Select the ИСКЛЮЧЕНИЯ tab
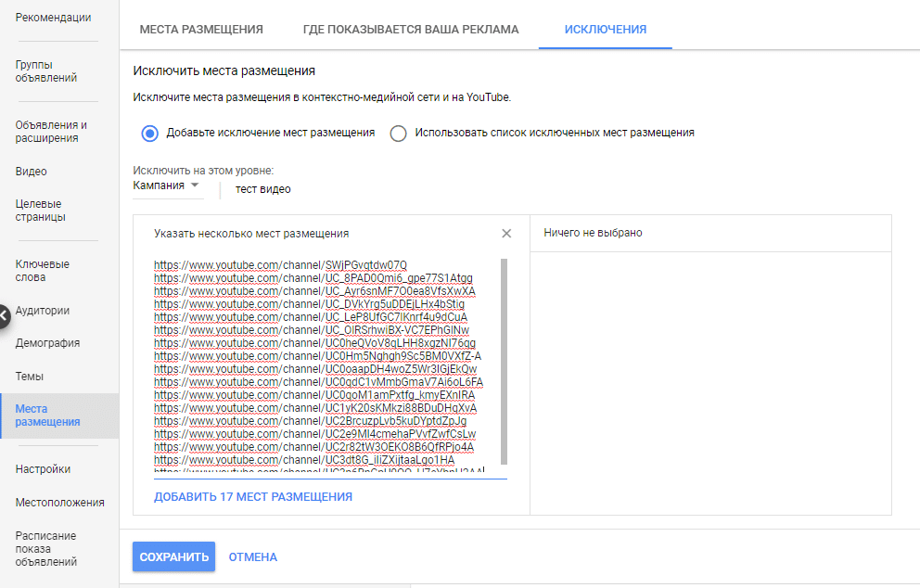This screenshot has width=920, height=588. [x=605, y=29]
